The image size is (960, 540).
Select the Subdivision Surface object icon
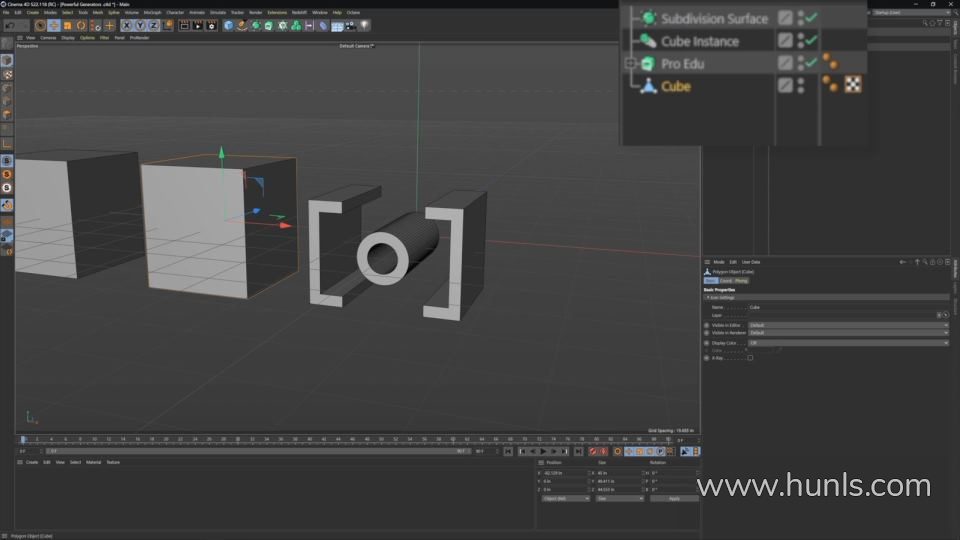click(x=647, y=18)
